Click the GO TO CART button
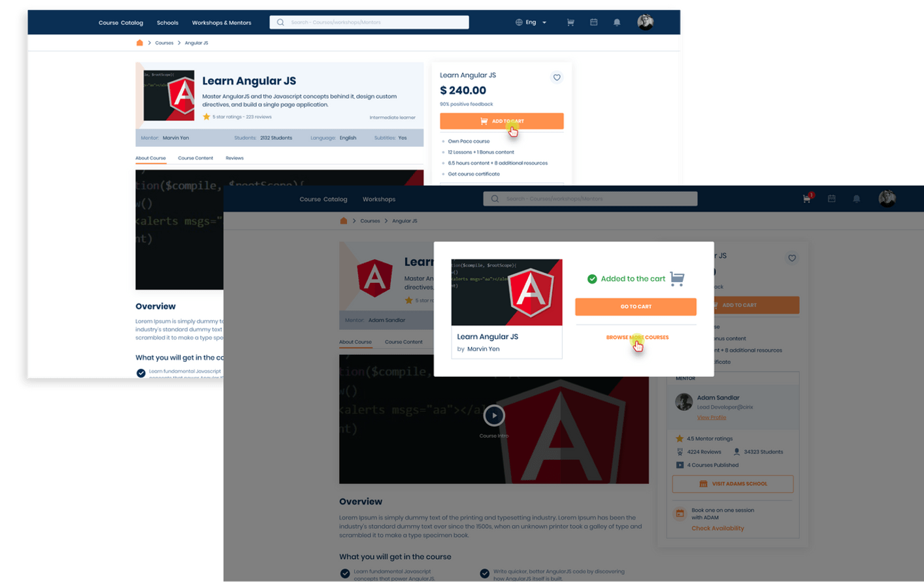This screenshot has width=924, height=582. coord(636,306)
